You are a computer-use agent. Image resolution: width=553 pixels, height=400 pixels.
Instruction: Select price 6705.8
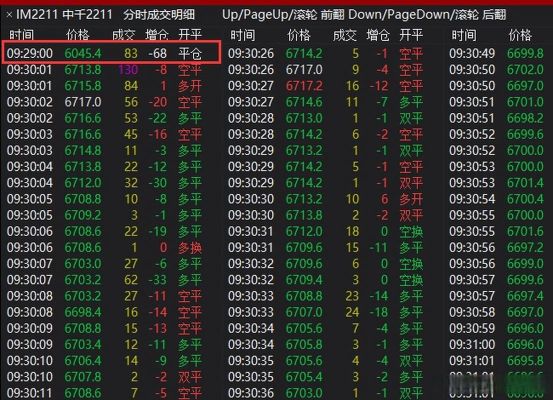click(x=304, y=345)
